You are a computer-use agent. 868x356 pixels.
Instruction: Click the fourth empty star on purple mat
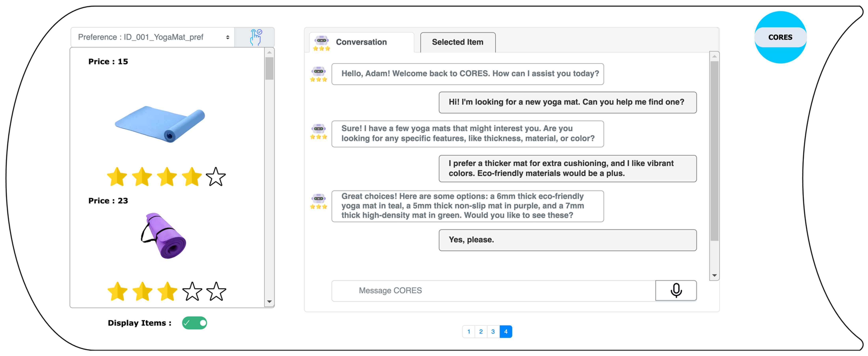pyautogui.click(x=192, y=291)
